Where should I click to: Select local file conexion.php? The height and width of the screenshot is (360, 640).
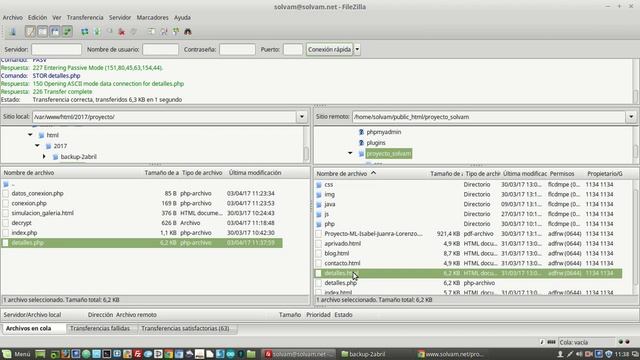click(x=29, y=203)
